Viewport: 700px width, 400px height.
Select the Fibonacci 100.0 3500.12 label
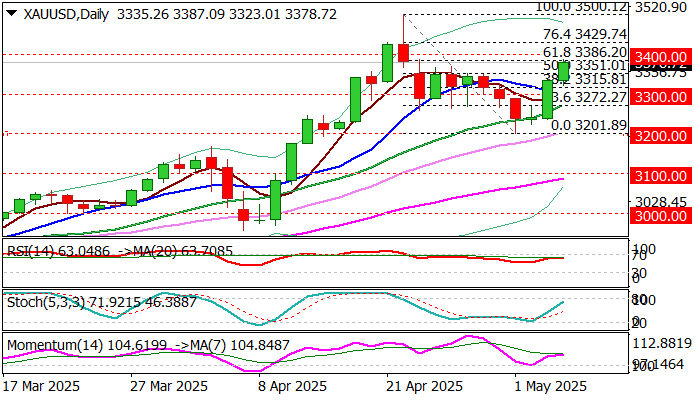[x=581, y=7]
